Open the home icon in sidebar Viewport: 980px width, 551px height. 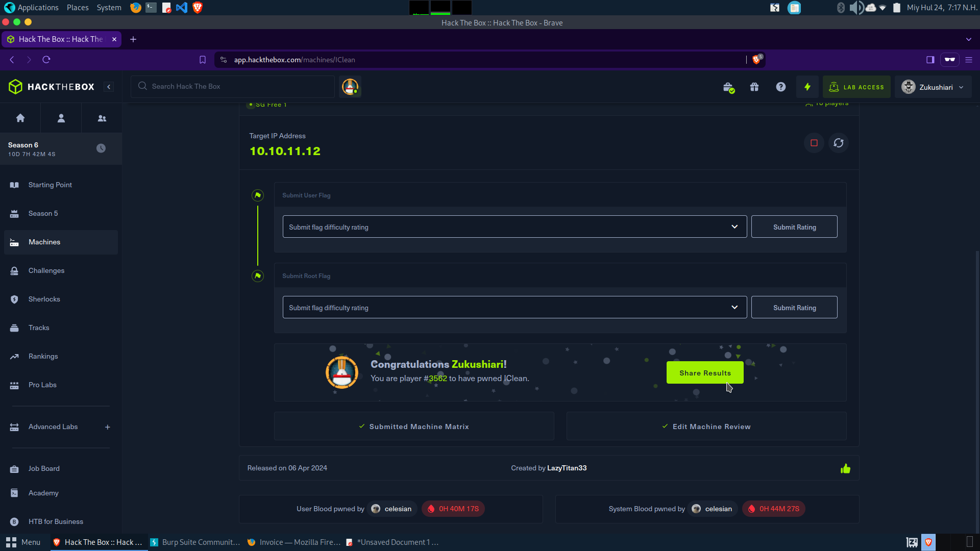20,118
